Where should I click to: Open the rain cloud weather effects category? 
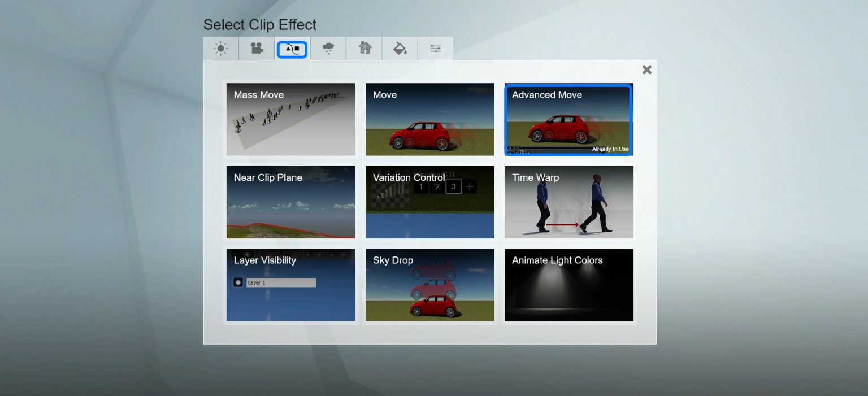click(328, 49)
